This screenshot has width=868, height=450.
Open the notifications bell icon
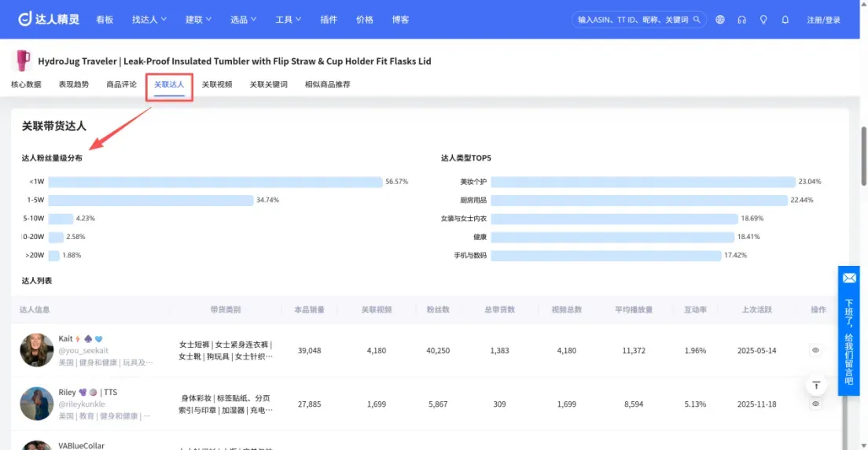785,20
